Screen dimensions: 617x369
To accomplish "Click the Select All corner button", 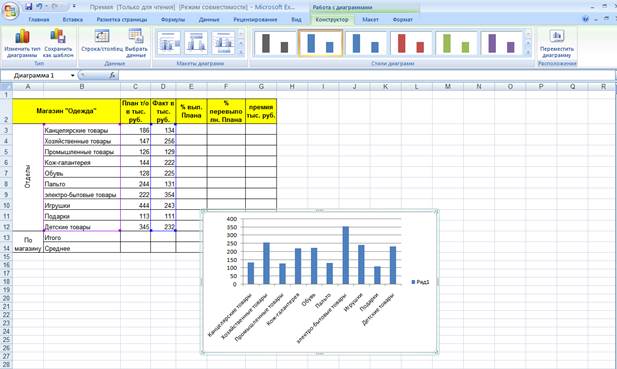I will pos(6,86).
